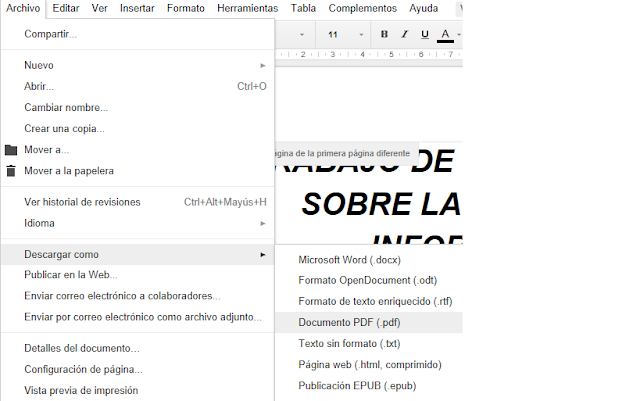
Task: Toggle underline formatting in toolbar
Action: point(424,34)
